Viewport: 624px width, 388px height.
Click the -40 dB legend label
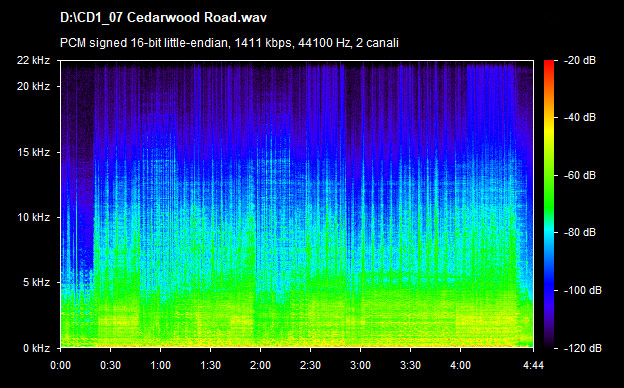pyautogui.click(x=580, y=117)
